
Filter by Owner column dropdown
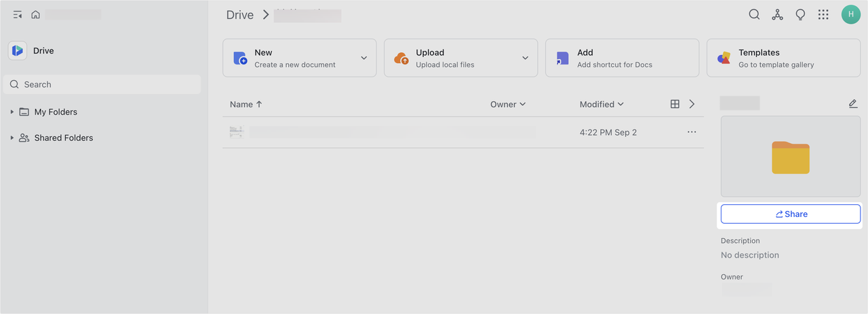tap(508, 104)
